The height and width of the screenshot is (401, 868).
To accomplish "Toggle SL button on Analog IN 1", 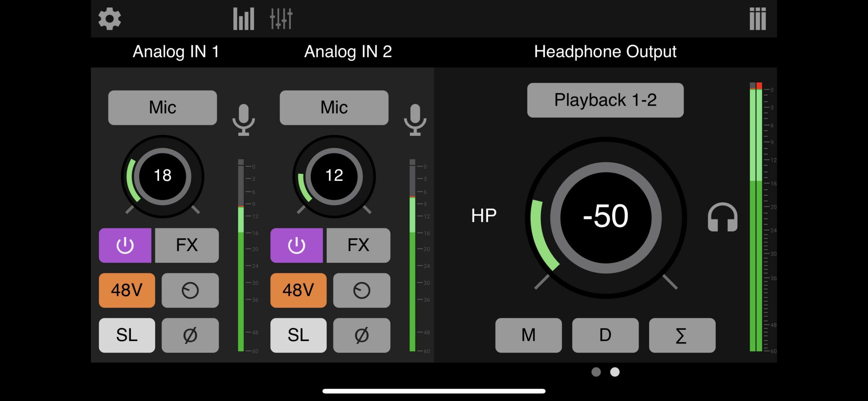I will 127,335.
